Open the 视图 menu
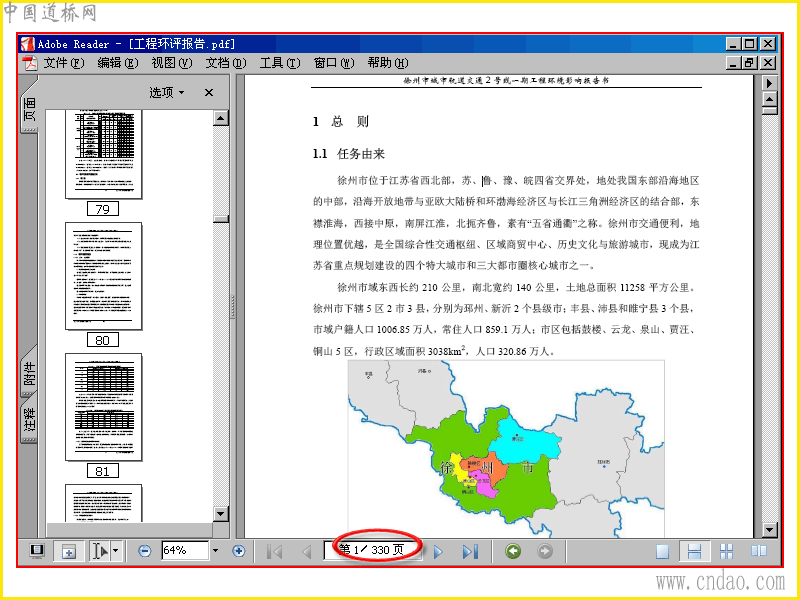 pos(171,63)
